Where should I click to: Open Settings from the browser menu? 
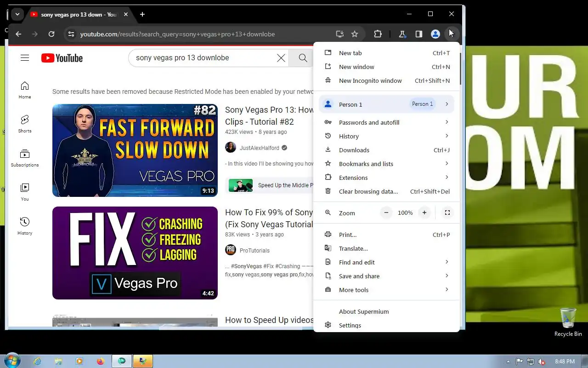(386, 325)
